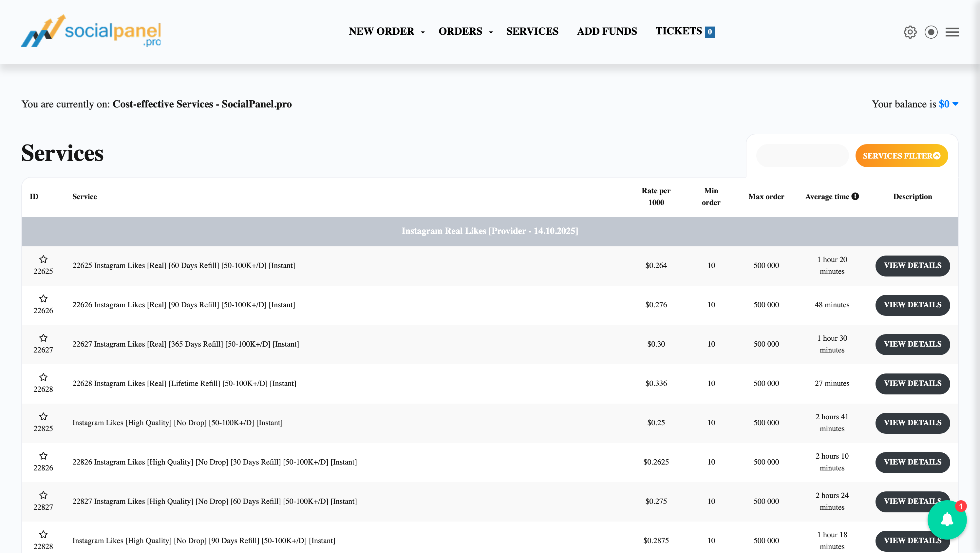The image size is (980, 553).
Task: Click the Average time info icon
Action: pos(855,196)
